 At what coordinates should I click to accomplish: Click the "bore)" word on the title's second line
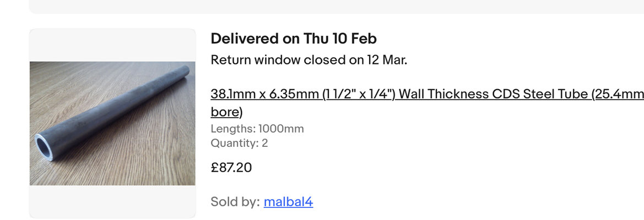click(x=226, y=112)
